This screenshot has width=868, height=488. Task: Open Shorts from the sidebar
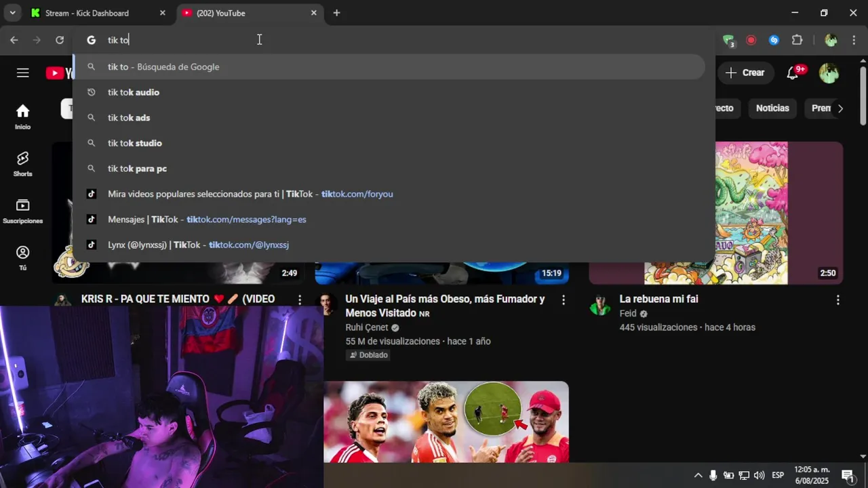23,163
